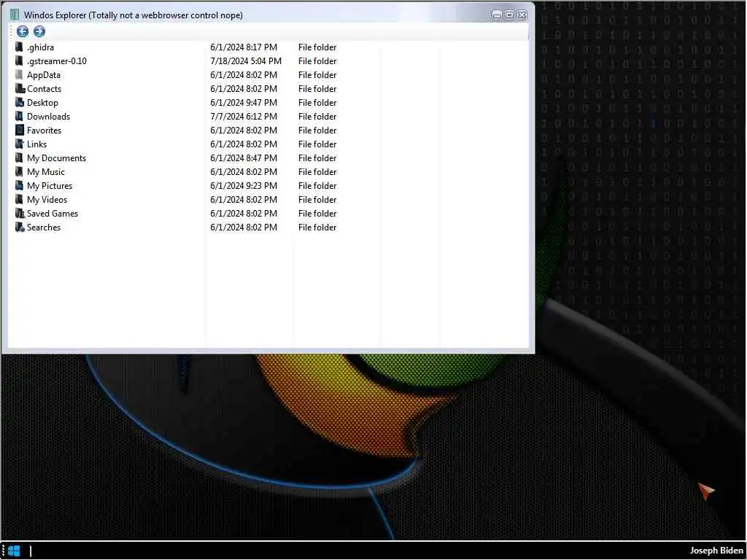The image size is (747, 560).
Task: Select the My Documents folder icon
Action: [x=19, y=157]
